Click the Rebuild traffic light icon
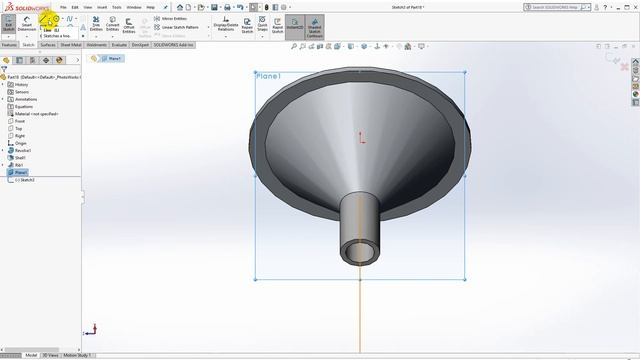 click(267, 7)
